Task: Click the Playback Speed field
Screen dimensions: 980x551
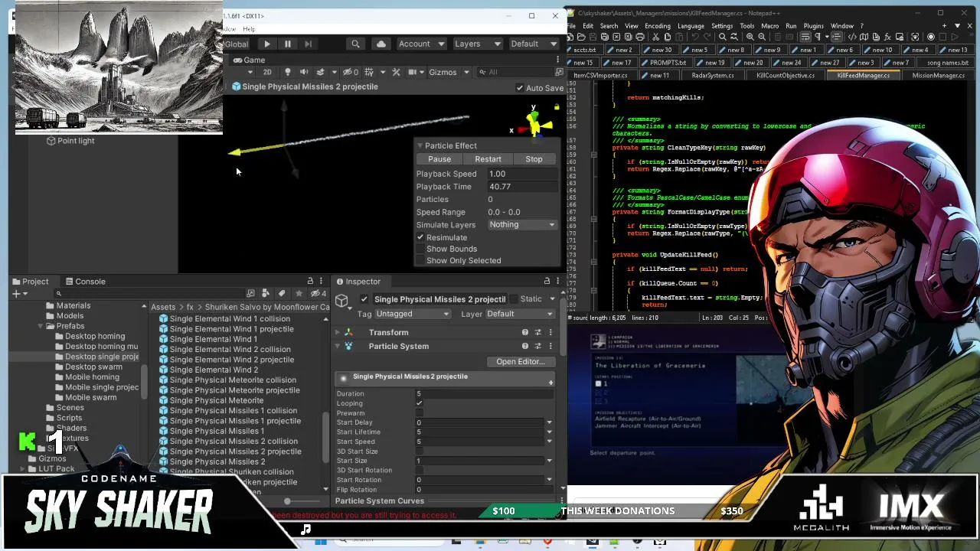Action: point(522,174)
